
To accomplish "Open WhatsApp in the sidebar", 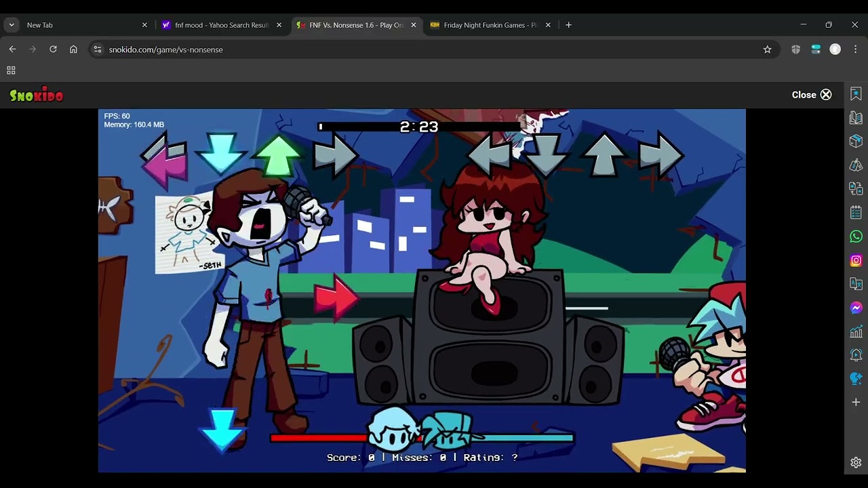I will tap(856, 237).
